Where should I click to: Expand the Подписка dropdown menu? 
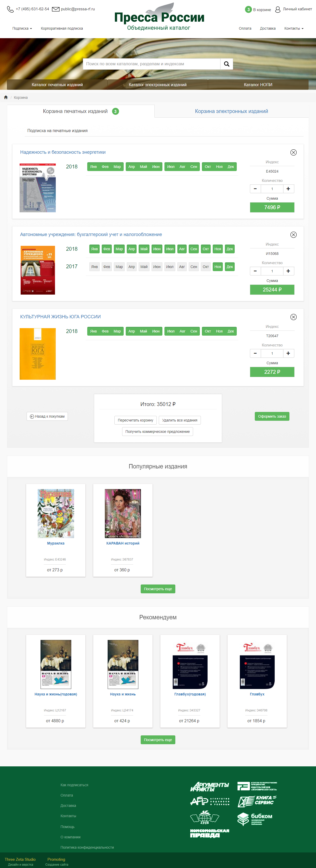(x=22, y=29)
